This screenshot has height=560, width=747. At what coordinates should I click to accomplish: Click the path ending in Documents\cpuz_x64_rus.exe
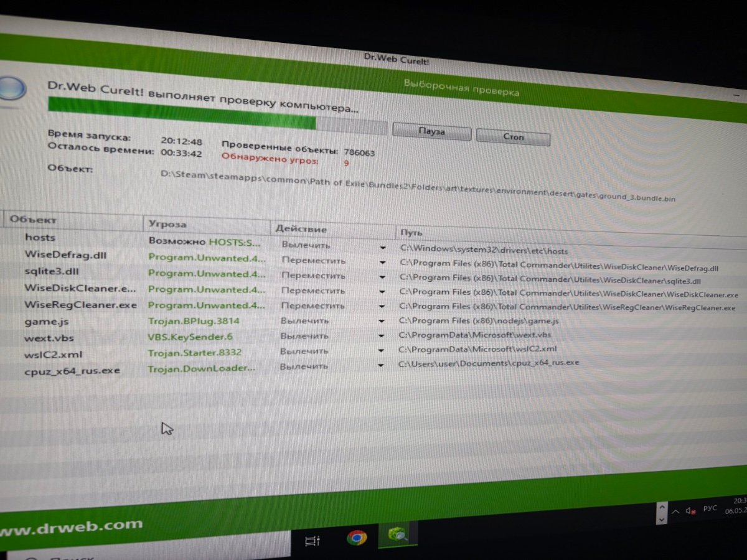pos(489,363)
